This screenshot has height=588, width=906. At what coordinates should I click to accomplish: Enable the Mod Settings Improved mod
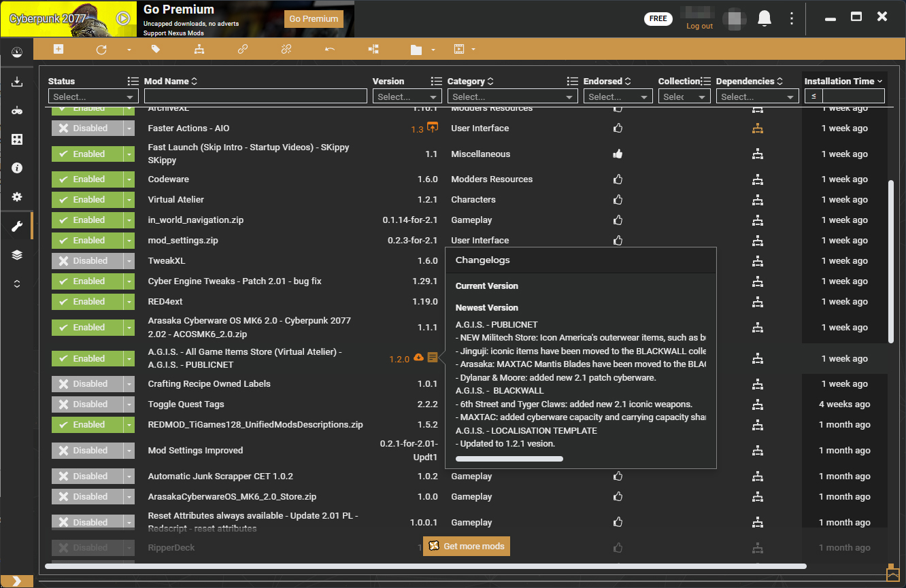(x=87, y=451)
